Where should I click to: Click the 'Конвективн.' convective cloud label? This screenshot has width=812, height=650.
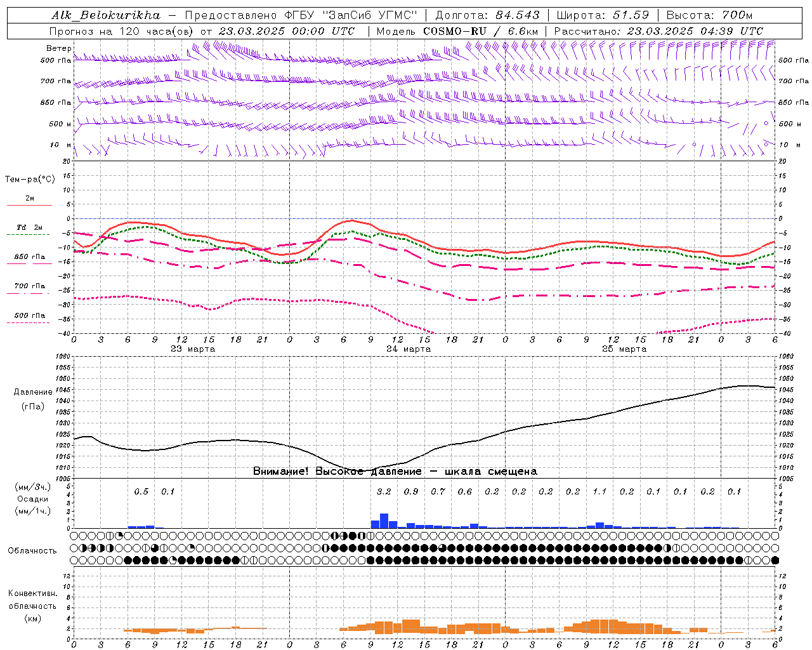coord(32,594)
